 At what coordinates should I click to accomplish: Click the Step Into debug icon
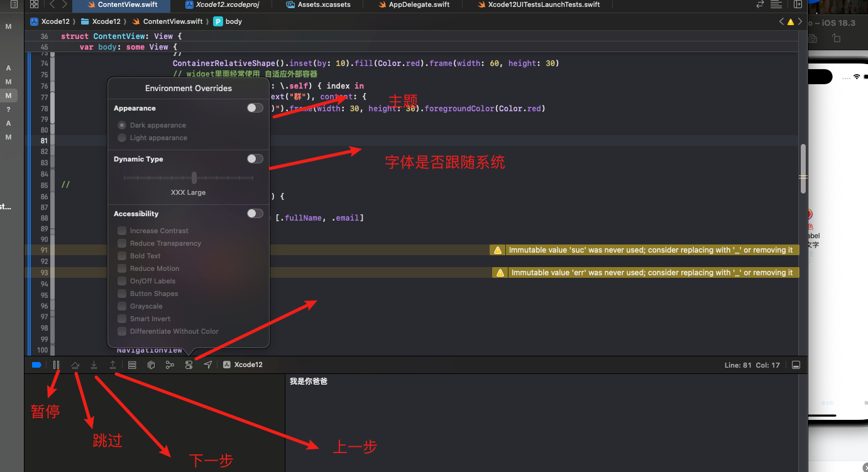pos(94,365)
